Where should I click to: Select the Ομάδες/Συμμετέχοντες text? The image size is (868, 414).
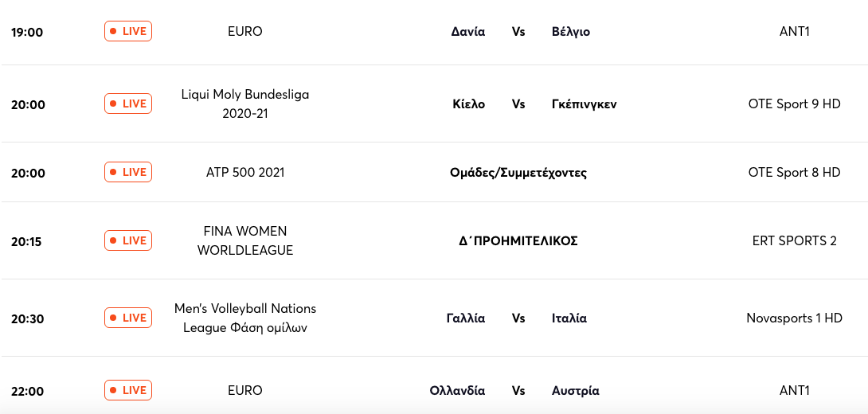(518, 173)
